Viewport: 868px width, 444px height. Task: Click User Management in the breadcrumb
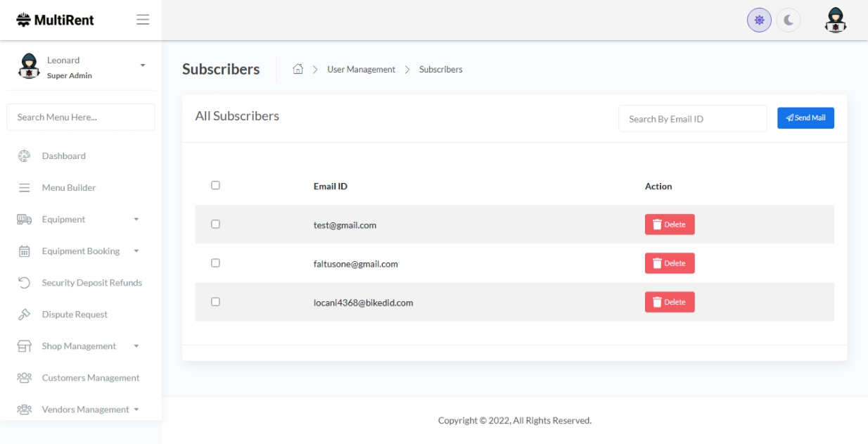point(361,70)
